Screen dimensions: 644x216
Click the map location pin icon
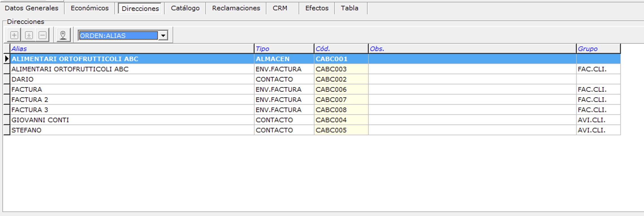[x=63, y=35]
